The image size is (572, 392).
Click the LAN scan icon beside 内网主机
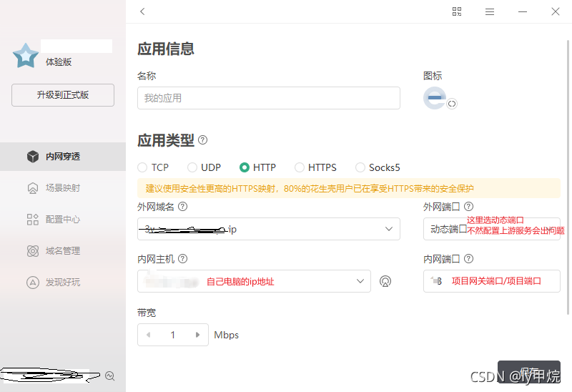[x=385, y=281]
